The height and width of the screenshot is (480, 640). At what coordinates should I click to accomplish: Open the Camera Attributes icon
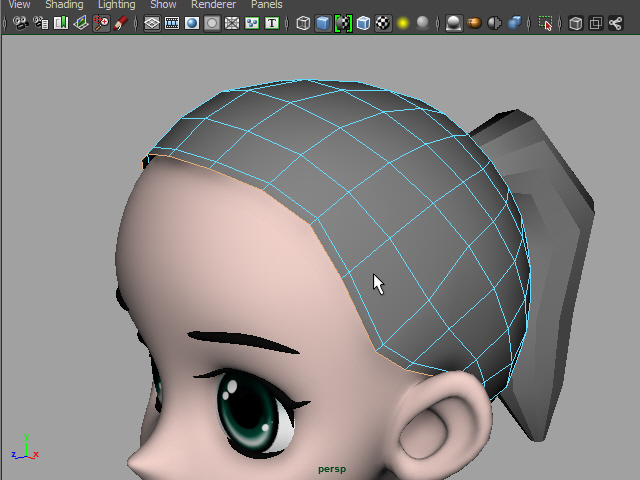pyautogui.click(x=40, y=23)
